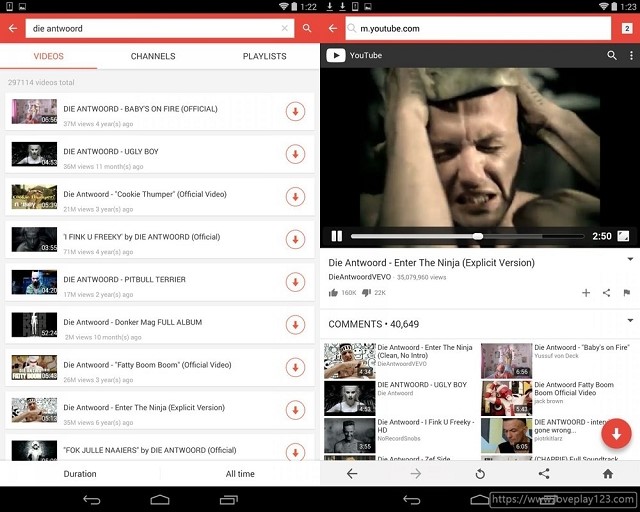640x512 pixels.
Task: Tap the floating red download button
Action: click(616, 434)
